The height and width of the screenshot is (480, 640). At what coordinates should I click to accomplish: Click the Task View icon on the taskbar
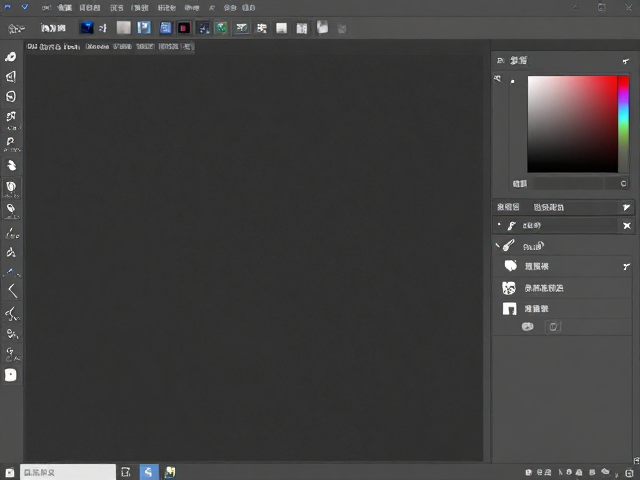(x=126, y=472)
